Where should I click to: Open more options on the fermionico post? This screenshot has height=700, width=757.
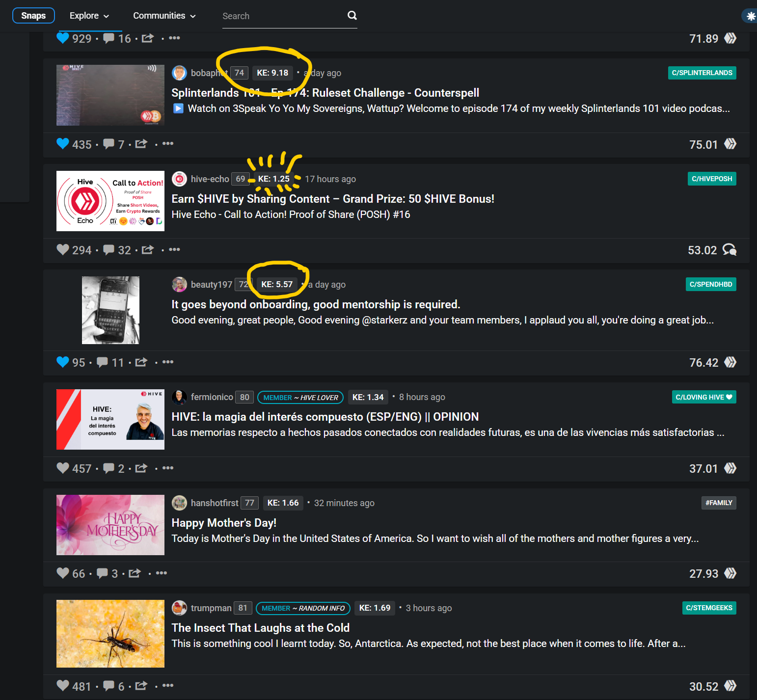point(168,468)
